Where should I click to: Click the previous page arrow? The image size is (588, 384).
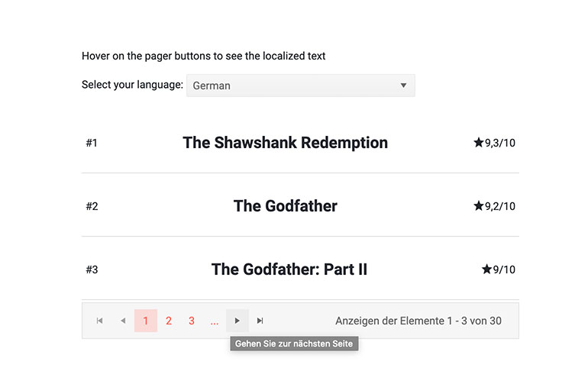coord(123,321)
